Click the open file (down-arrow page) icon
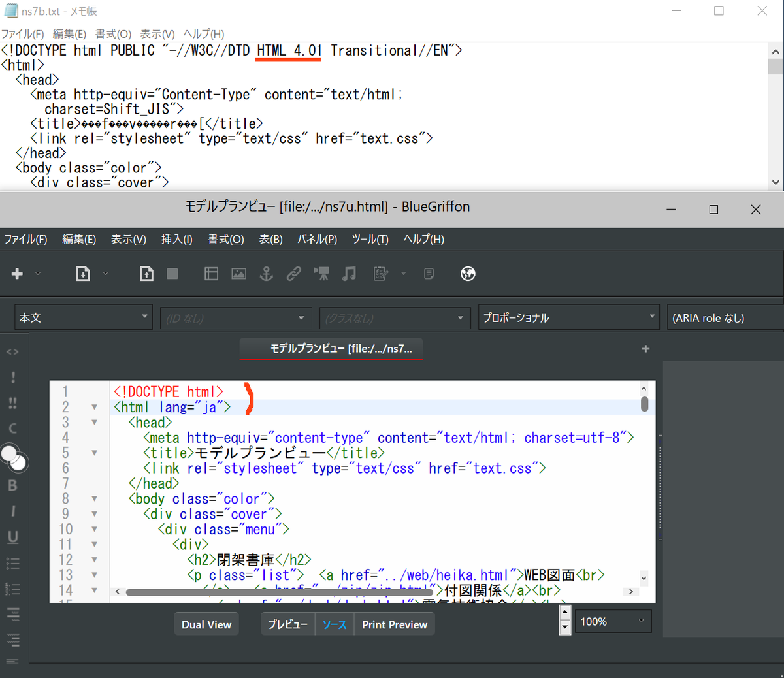This screenshot has height=678, width=784. 83,274
